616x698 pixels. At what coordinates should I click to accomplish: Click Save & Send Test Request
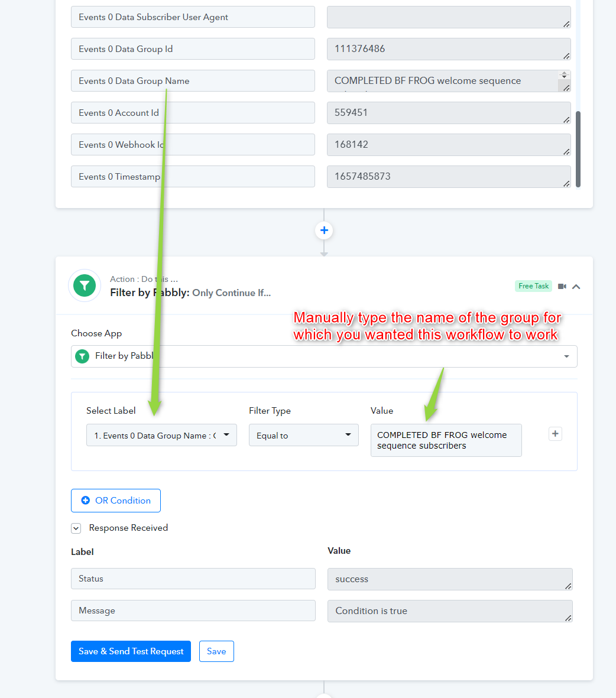[131, 651]
